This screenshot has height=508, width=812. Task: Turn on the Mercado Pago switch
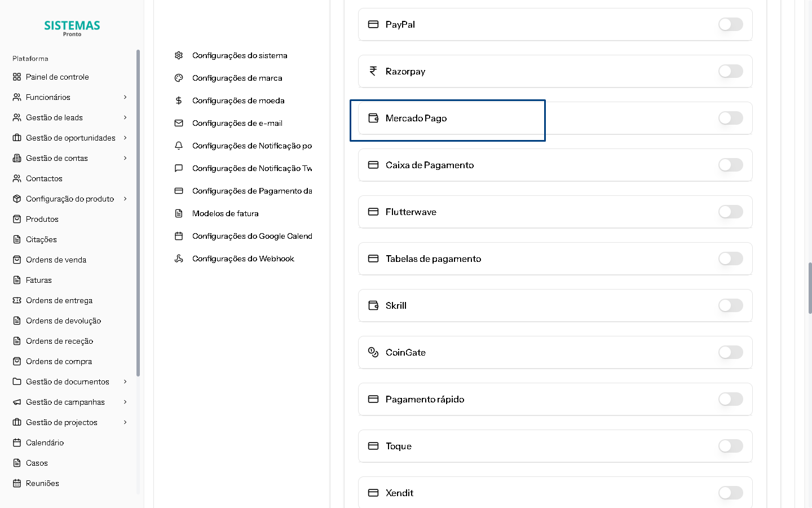730,118
